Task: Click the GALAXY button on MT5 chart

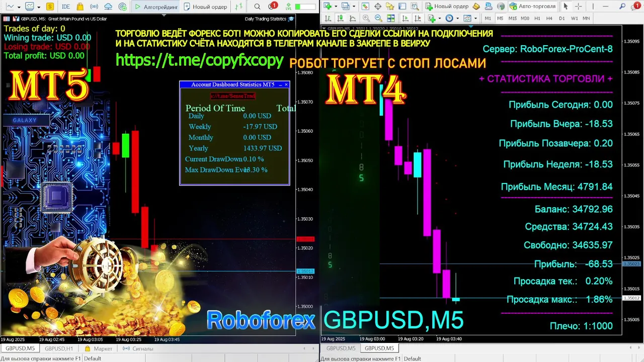Action: coord(25,120)
